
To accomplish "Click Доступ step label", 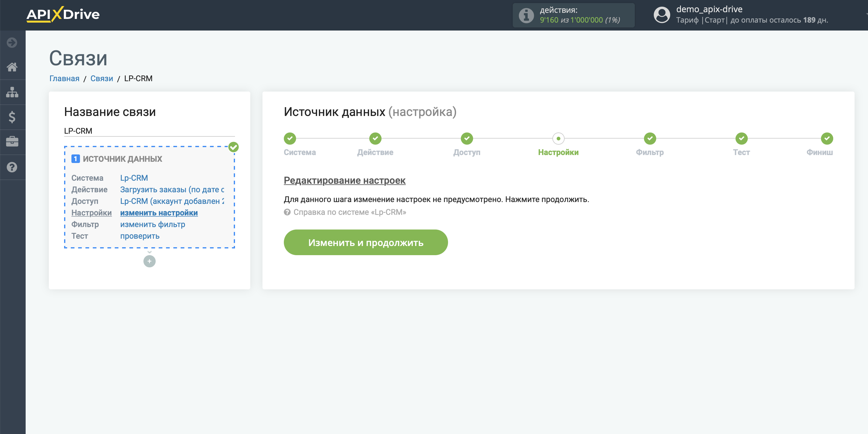I will 467,152.
